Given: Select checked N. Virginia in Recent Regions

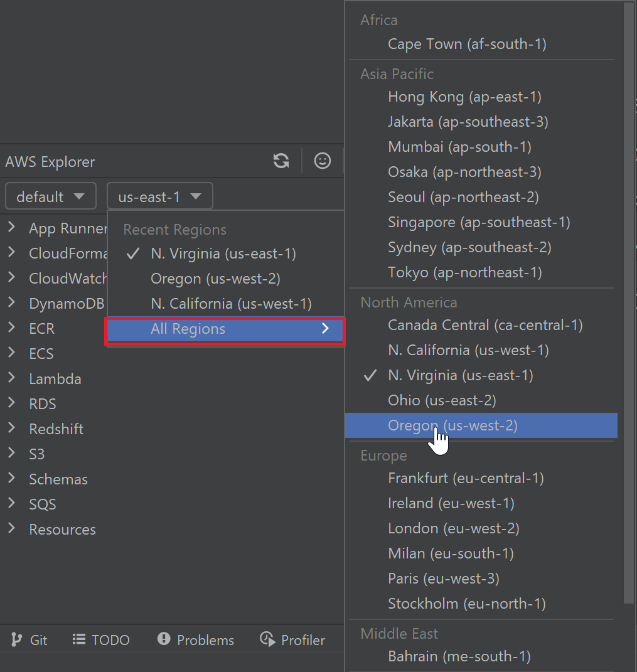Looking at the screenshot, I should pyautogui.click(x=223, y=253).
